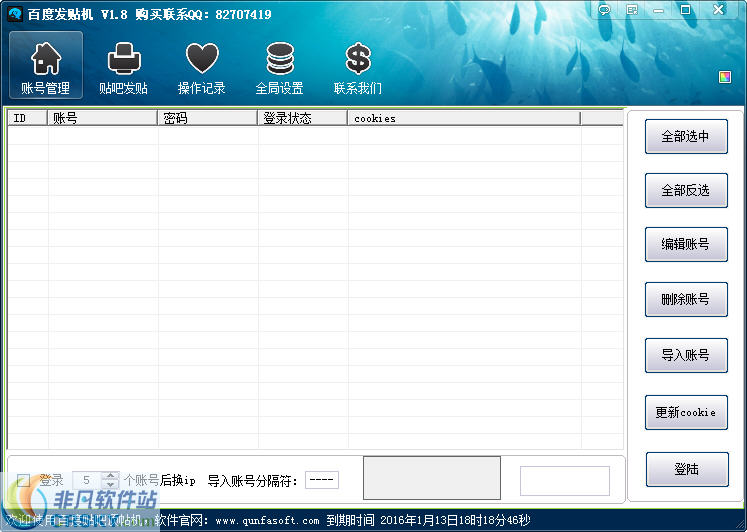
Task: Click the 登陆 button
Action: point(687,470)
